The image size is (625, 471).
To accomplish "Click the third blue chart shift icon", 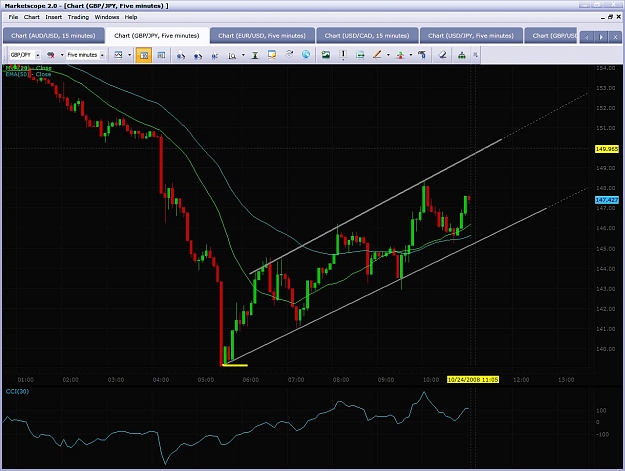I will click(214, 55).
